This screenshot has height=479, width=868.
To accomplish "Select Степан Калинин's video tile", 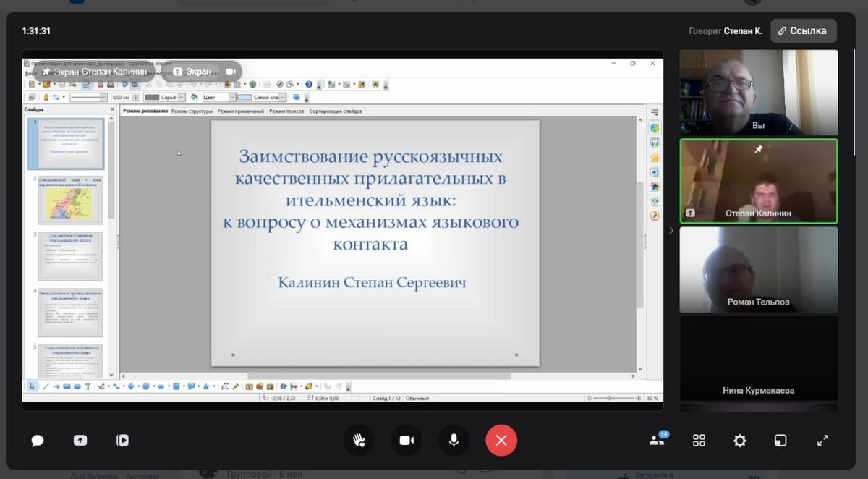I will 759,181.
